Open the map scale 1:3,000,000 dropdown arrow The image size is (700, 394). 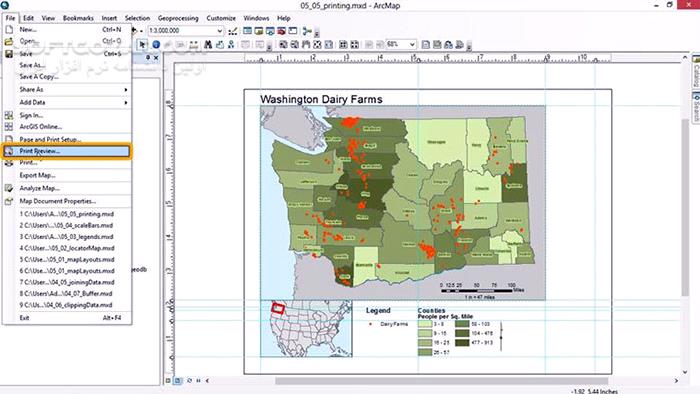coord(219,31)
